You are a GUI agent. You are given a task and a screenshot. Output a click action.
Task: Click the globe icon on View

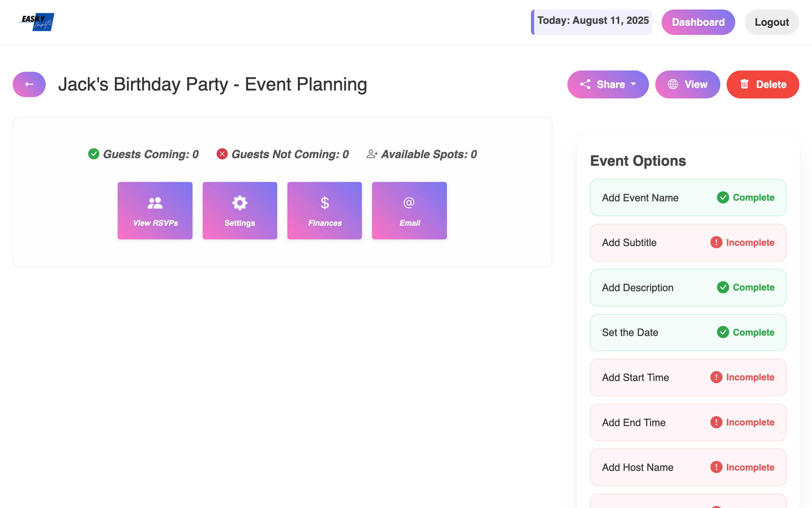(673, 84)
